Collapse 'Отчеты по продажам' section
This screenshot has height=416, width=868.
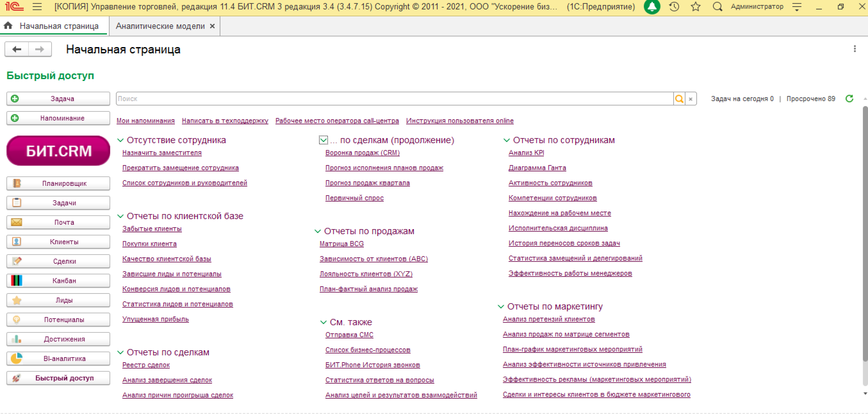[x=317, y=231]
